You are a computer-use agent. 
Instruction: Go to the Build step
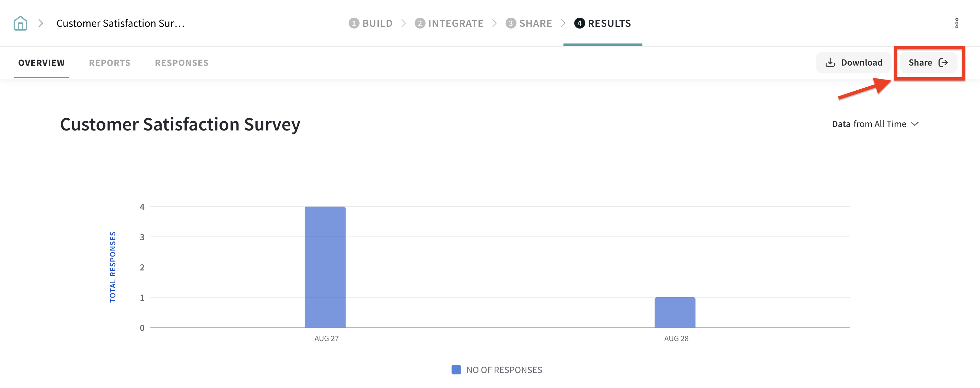pyautogui.click(x=377, y=23)
